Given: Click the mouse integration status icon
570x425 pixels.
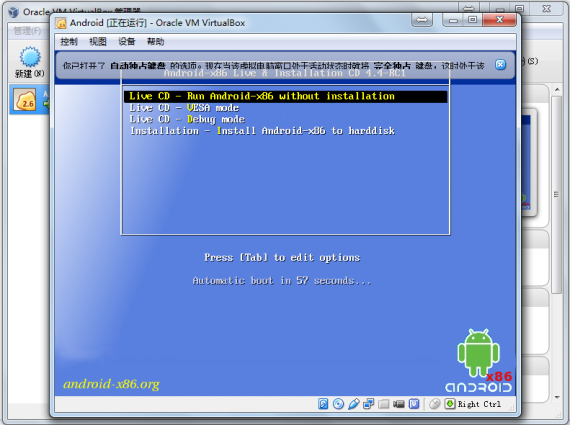Looking at the screenshot, I should (x=434, y=404).
